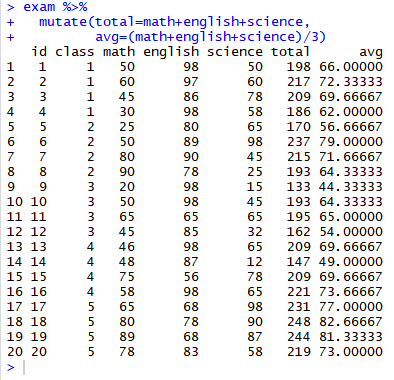
Task: Click the avg value 82.66667
Action: [x=351, y=322]
